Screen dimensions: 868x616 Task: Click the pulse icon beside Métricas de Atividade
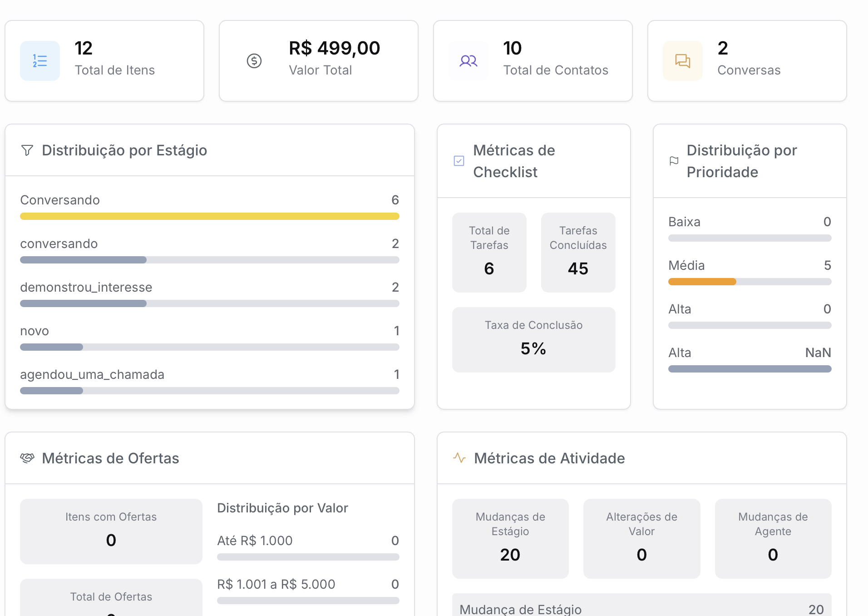459,458
